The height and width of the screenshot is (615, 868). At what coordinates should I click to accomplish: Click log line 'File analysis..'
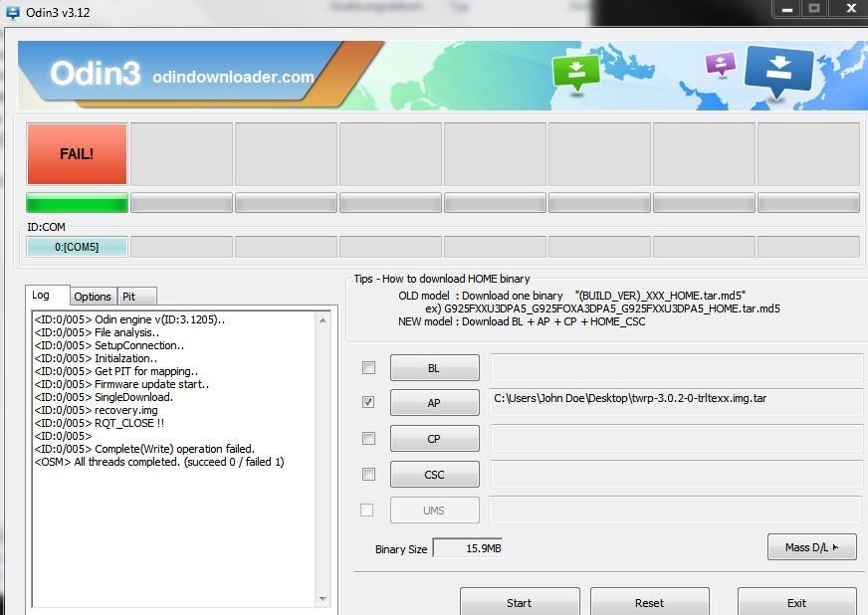click(97, 332)
